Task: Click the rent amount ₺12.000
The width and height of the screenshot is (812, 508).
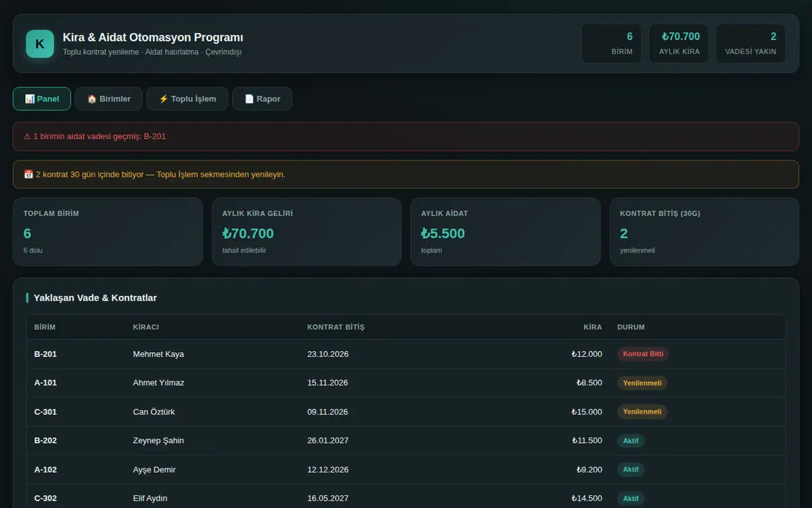Action: point(586,354)
